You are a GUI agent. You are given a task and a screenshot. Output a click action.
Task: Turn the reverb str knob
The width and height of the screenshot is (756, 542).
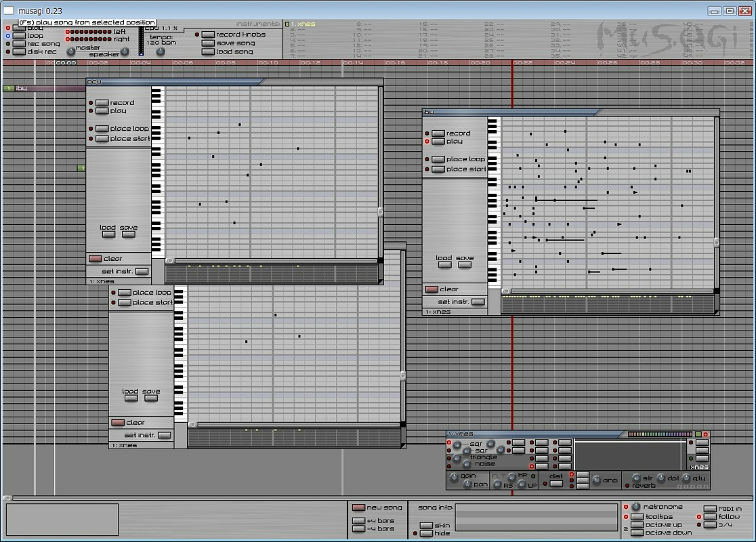(636, 478)
